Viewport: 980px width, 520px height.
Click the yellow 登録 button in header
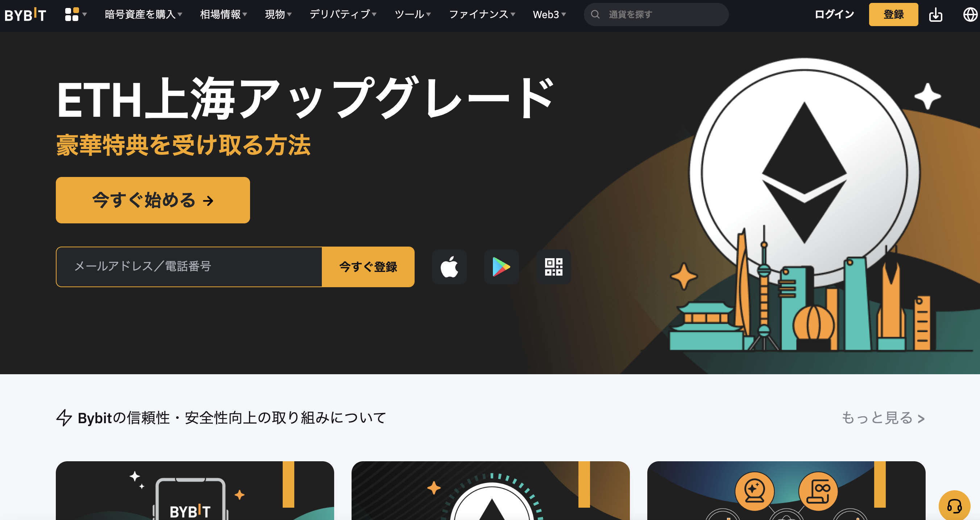tap(893, 15)
